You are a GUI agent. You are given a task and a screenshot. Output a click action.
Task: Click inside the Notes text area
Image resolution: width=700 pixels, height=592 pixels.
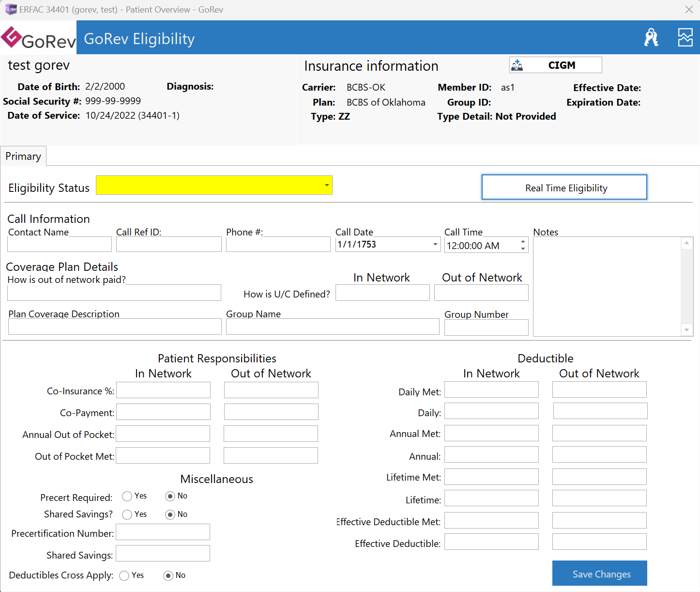607,286
